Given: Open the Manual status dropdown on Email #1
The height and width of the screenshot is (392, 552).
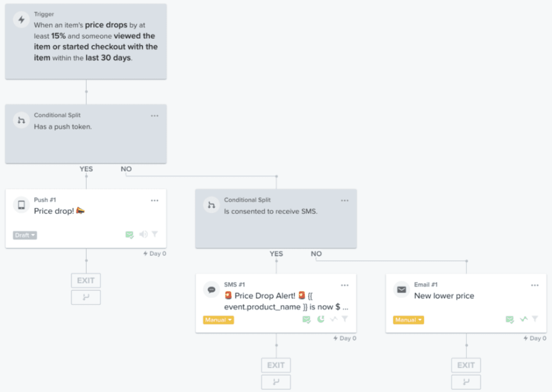Looking at the screenshot, I should click(x=408, y=320).
